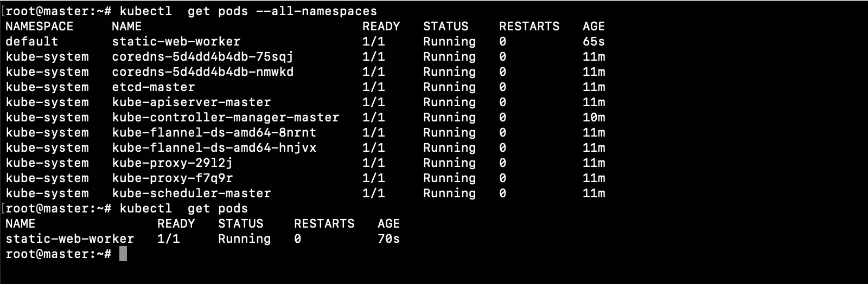
Task: Click the 'default' namespace text
Action: pyautogui.click(x=31, y=42)
